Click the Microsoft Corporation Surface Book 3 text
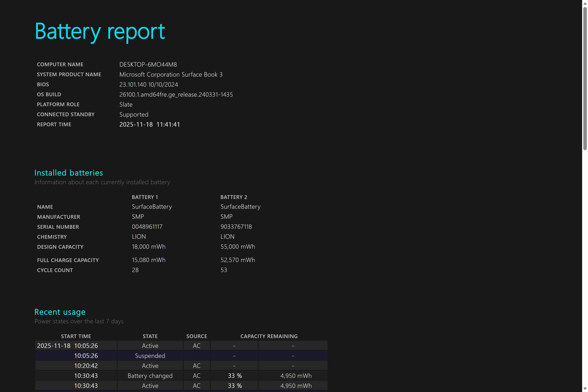 click(171, 75)
